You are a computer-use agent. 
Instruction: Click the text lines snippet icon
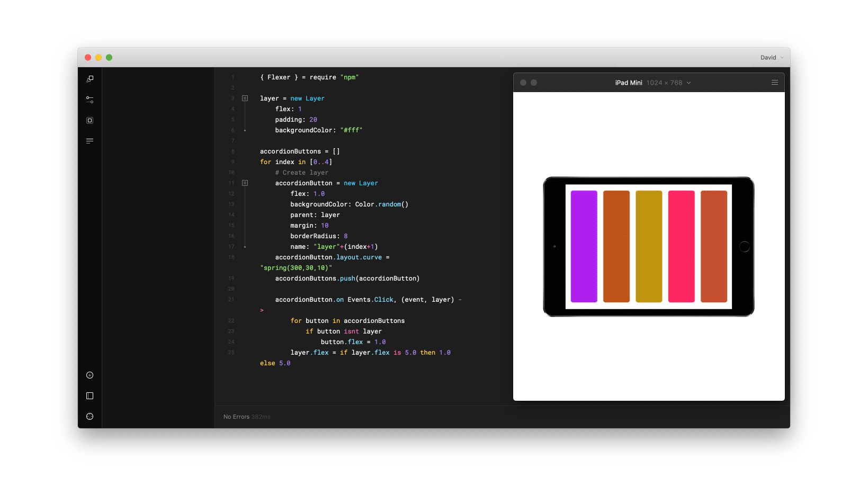tap(90, 141)
